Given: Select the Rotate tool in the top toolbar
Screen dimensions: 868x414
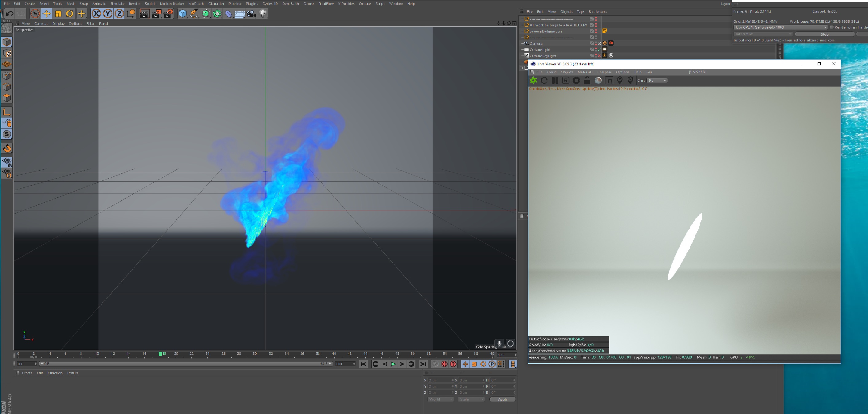Looking at the screenshot, I should [70, 14].
